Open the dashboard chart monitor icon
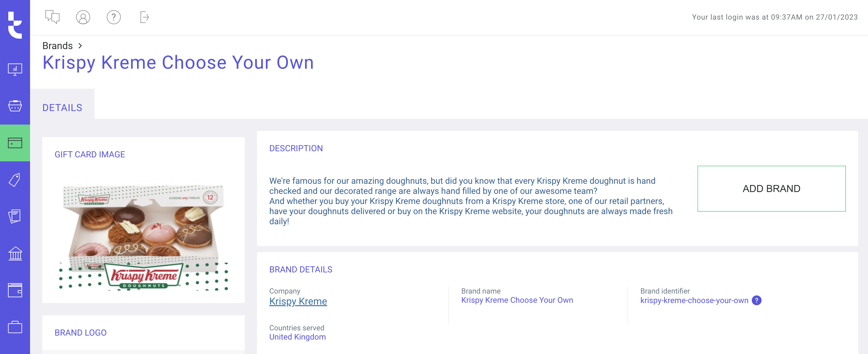Image resolution: width=868 pixels, height=354 pixels. point(15,69)
